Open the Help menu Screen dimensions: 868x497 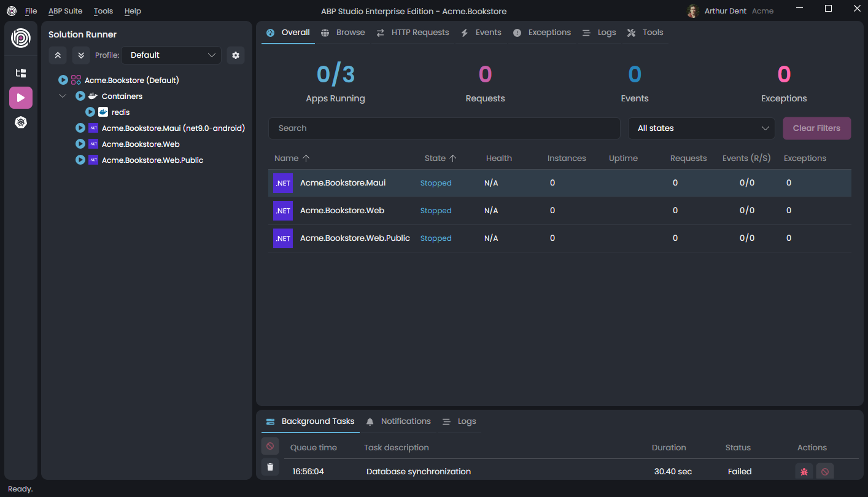(133, 10)
